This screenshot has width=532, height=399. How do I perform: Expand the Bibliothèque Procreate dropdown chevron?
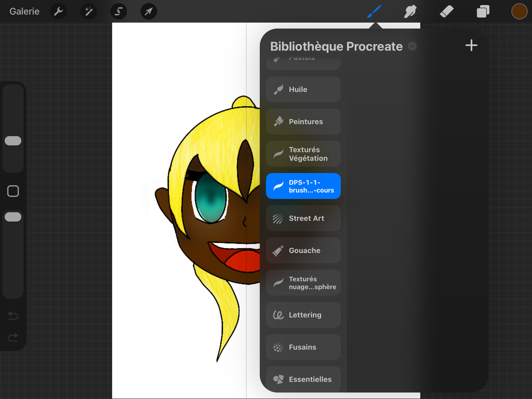coord(412,46)
